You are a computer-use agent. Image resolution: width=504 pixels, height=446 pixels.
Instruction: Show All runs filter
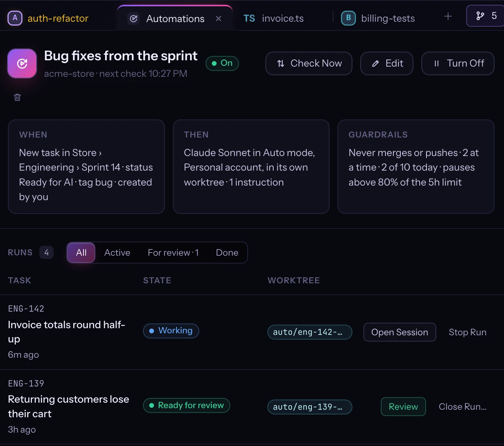(x=81, y=253)
